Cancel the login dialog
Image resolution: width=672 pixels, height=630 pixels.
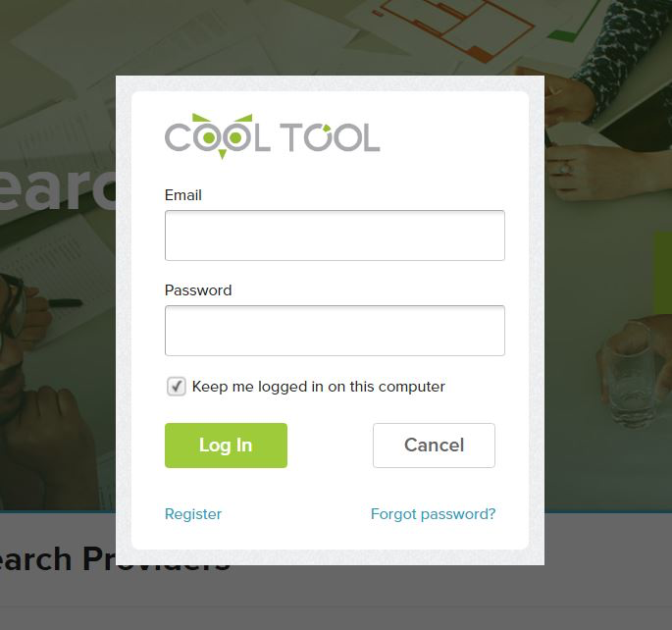pos(434,446)
